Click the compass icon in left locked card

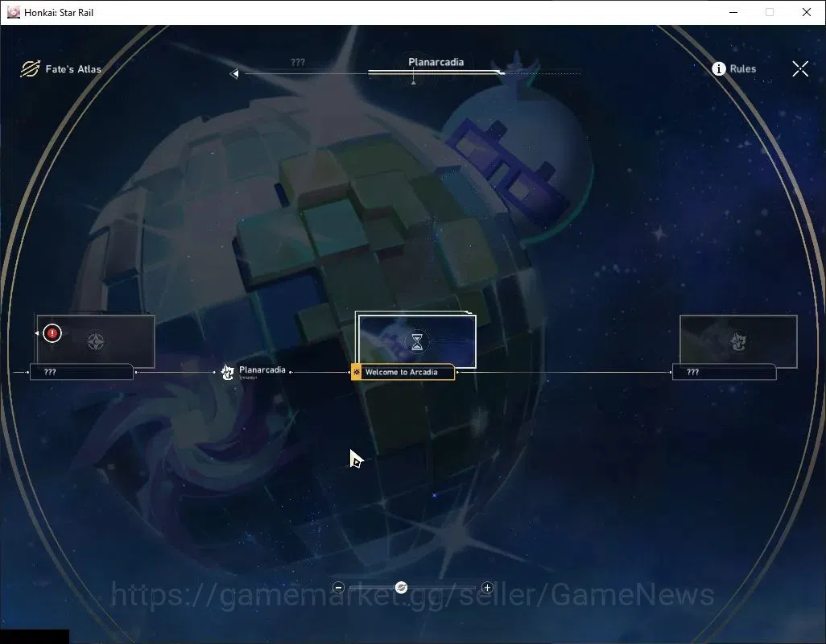click(95, 342)
